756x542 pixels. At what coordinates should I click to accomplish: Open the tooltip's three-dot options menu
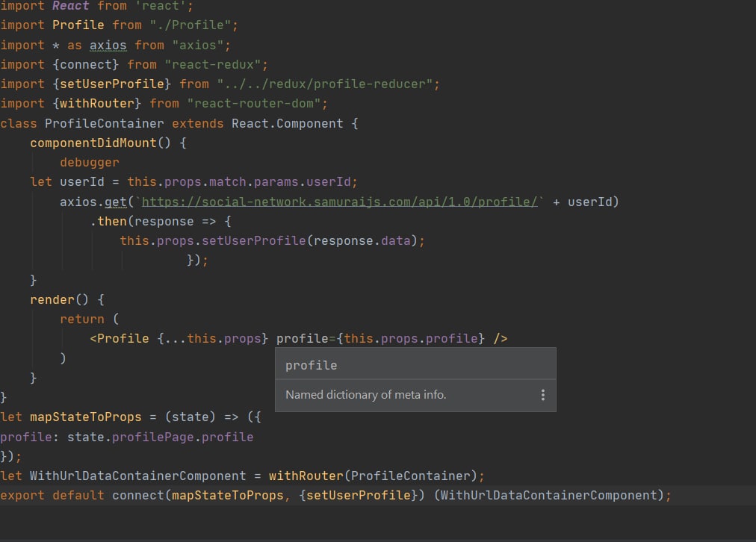point(543,395)
